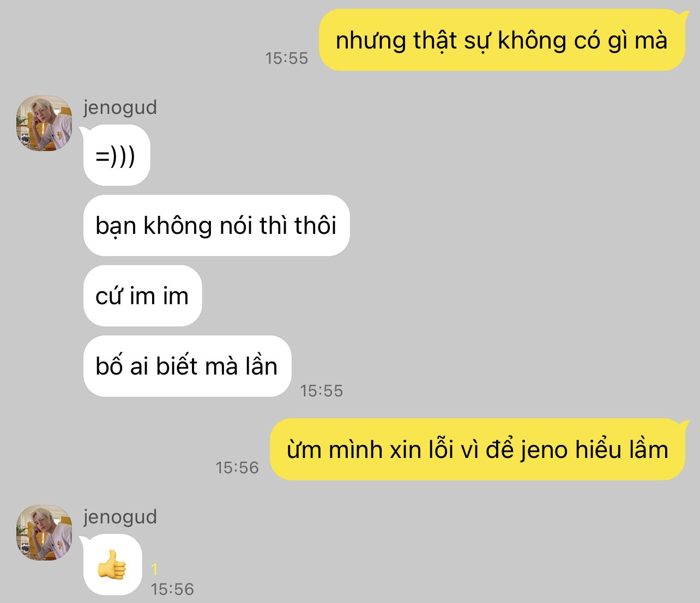Click the 15:55 timestamp beside the first yellow message
The height and width of the screenshot is (603, 700).
(287, 58)
